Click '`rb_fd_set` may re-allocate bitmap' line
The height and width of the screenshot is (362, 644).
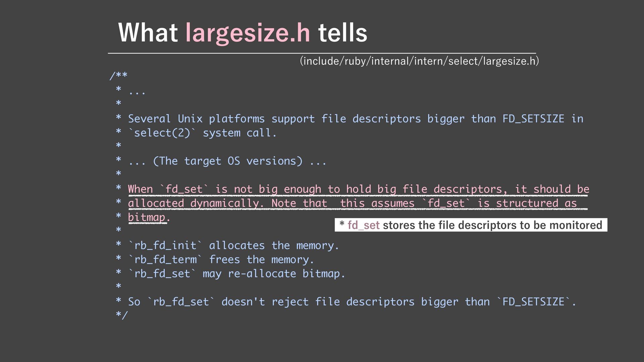pos(236,274)
